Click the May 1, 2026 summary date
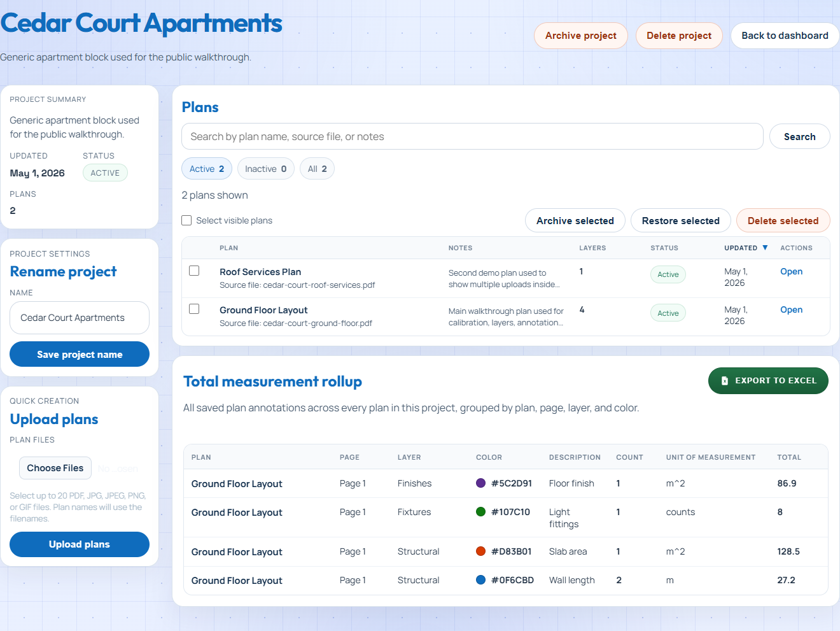 (37, 173)
